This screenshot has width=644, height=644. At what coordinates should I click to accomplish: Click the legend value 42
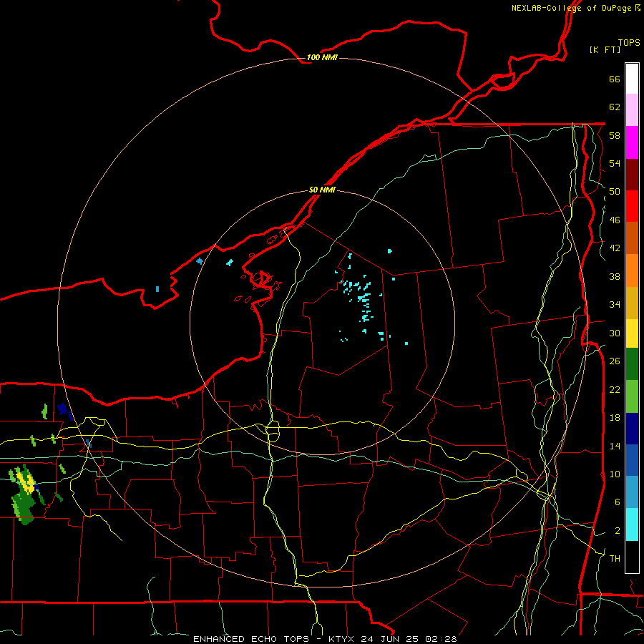(x=615, y=248)
